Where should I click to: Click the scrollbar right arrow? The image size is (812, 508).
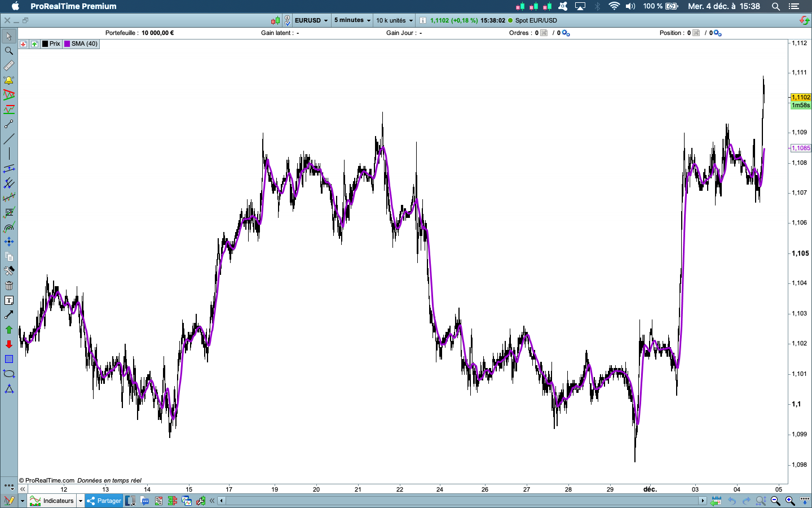(x=703, y=501)
